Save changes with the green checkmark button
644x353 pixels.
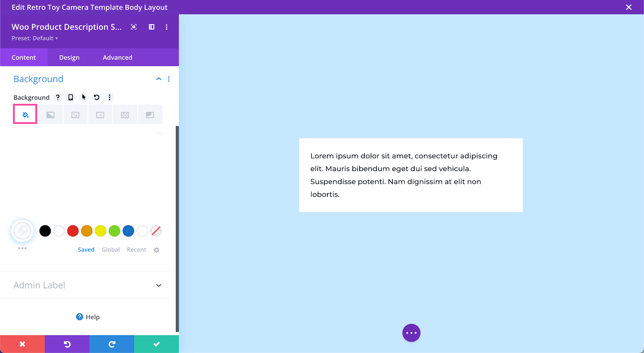coord(156,344)
